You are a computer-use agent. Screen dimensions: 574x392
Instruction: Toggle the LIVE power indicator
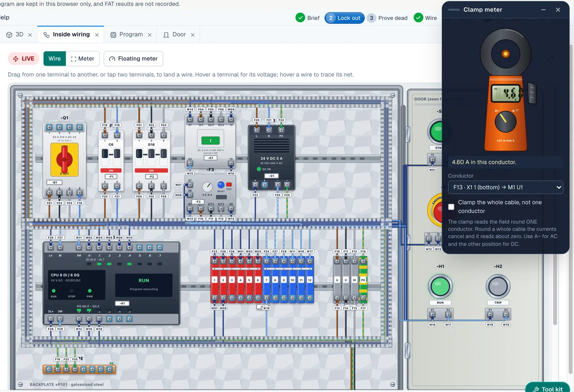coord(24,58)
